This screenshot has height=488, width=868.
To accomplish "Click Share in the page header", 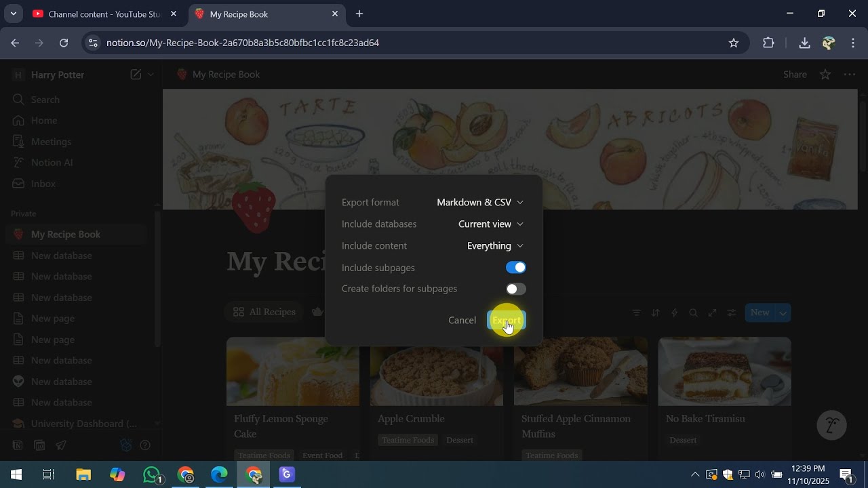I will (795, 75).
